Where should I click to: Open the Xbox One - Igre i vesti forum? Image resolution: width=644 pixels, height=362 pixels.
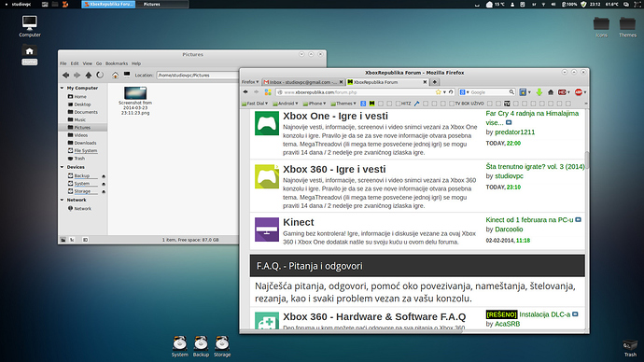click(335, 116)
